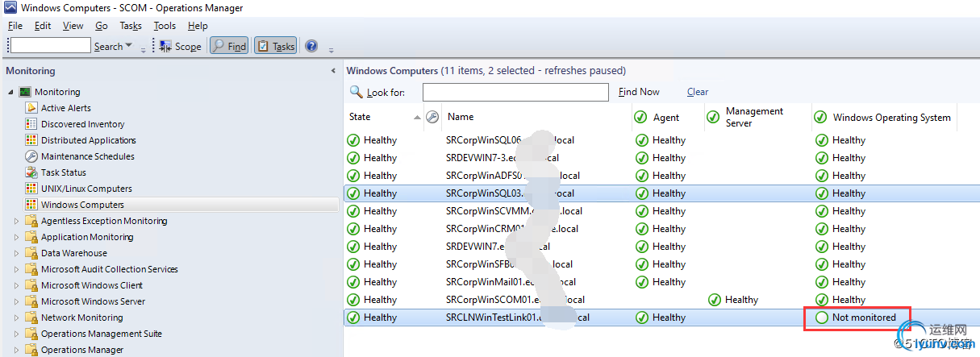
Task: Click the Maintenance Schedules wrench icon
Action: click(31, 156)
